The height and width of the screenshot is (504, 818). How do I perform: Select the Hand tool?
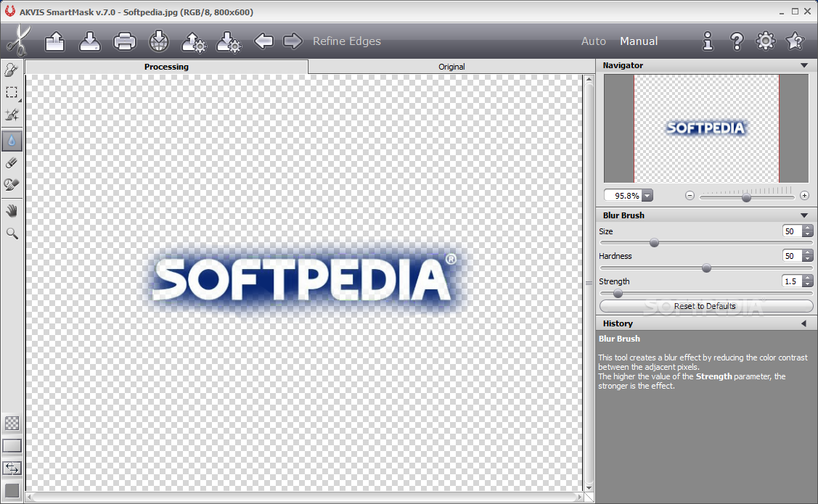tap(12, 210)
